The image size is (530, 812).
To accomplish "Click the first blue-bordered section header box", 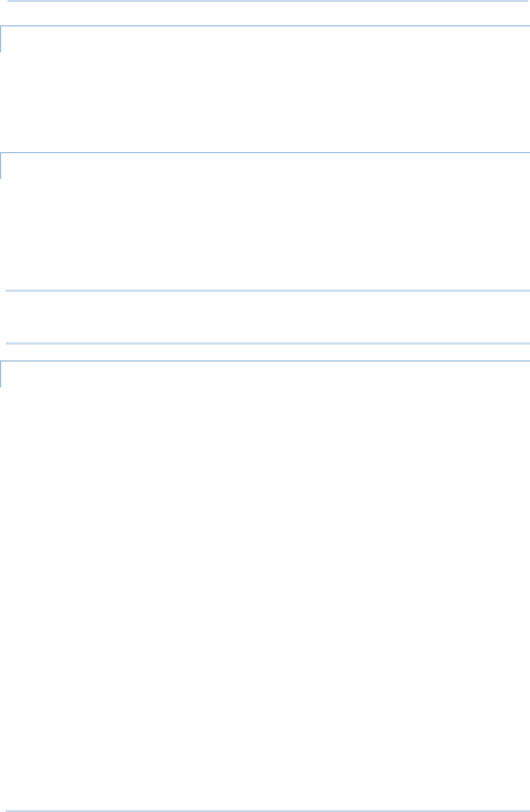I will (x=265, y=38).
